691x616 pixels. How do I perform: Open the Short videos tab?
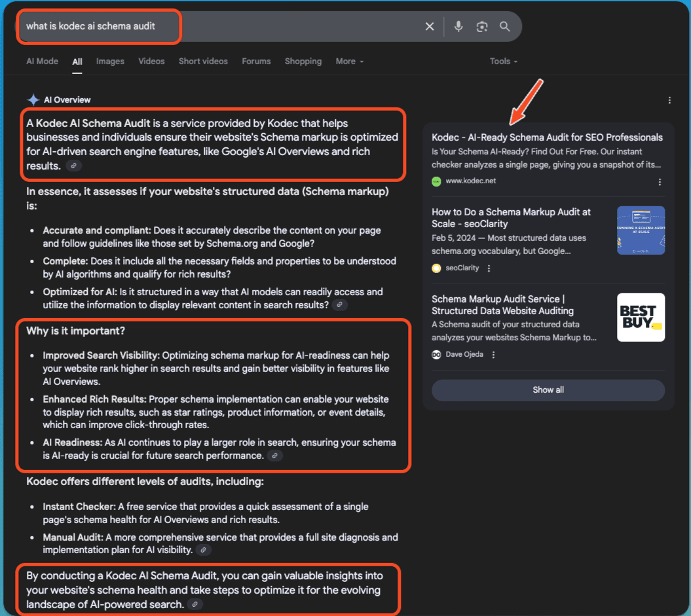(x=203, y=61)
